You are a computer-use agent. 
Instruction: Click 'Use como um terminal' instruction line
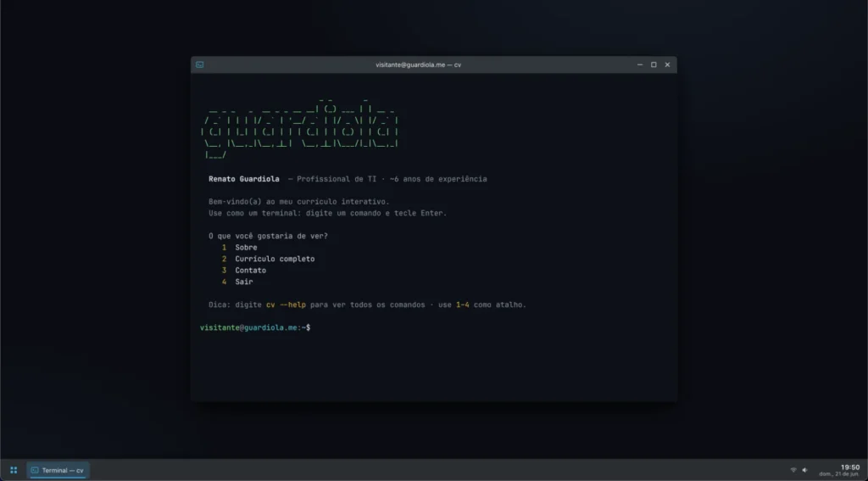tap(328, 213)
